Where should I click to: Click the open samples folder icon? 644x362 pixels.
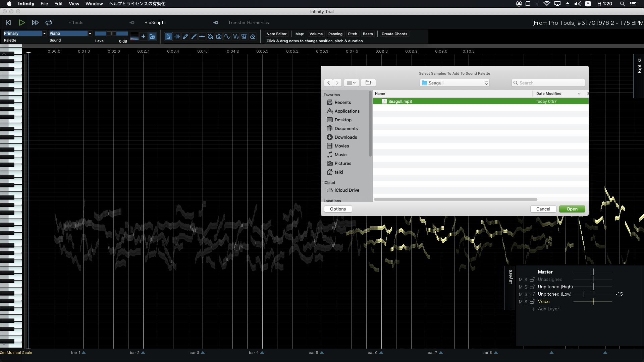[152, 37]
